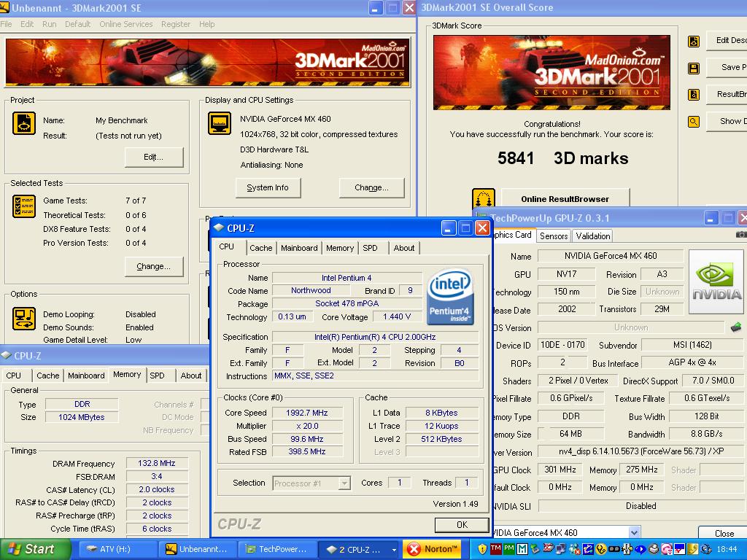Click Change... under Selected Tests
Viewport: 747px width, 560px height.
tap(153, 266)
